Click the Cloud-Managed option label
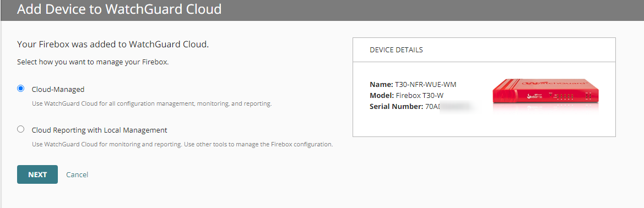The width and height of the screenshot is (644, 208). point(58,89)
